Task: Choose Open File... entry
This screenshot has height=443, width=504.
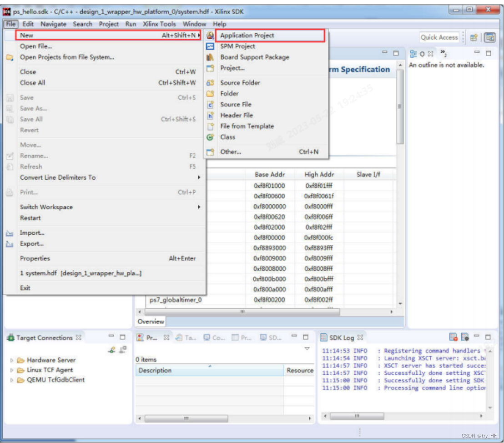Action: pyautogui.click(x=36, y=46)
